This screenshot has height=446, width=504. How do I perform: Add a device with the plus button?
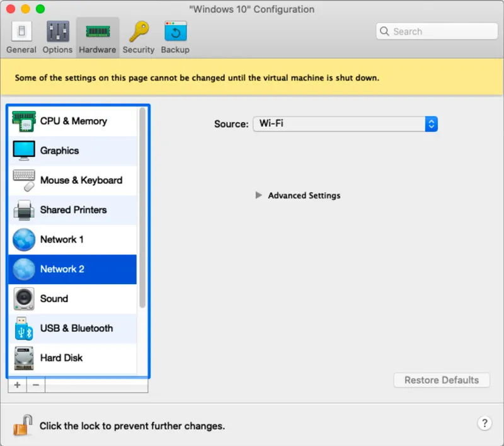click(x=18, y=385)
